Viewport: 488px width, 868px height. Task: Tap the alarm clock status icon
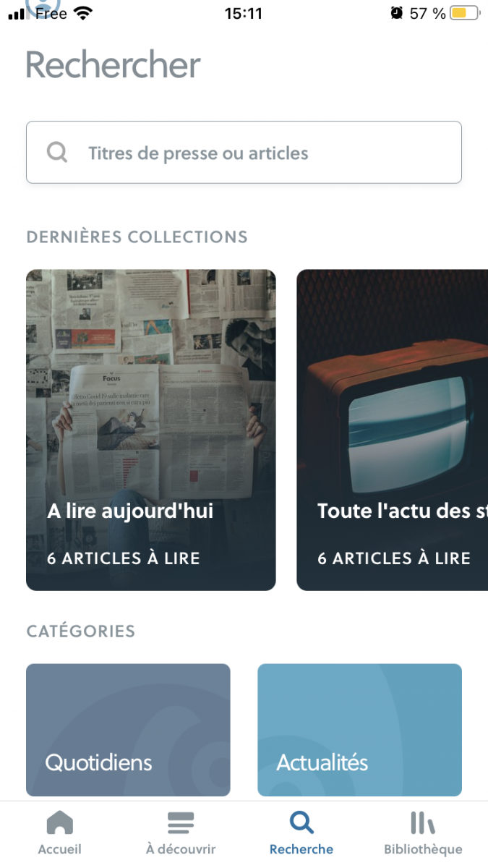tap(396, 13)
